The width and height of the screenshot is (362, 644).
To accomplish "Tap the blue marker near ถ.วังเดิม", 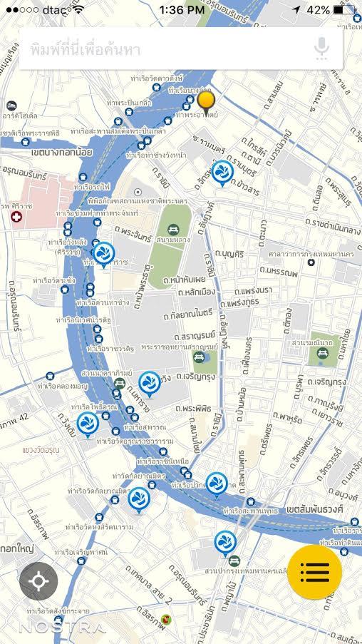I will pos(88,424).
